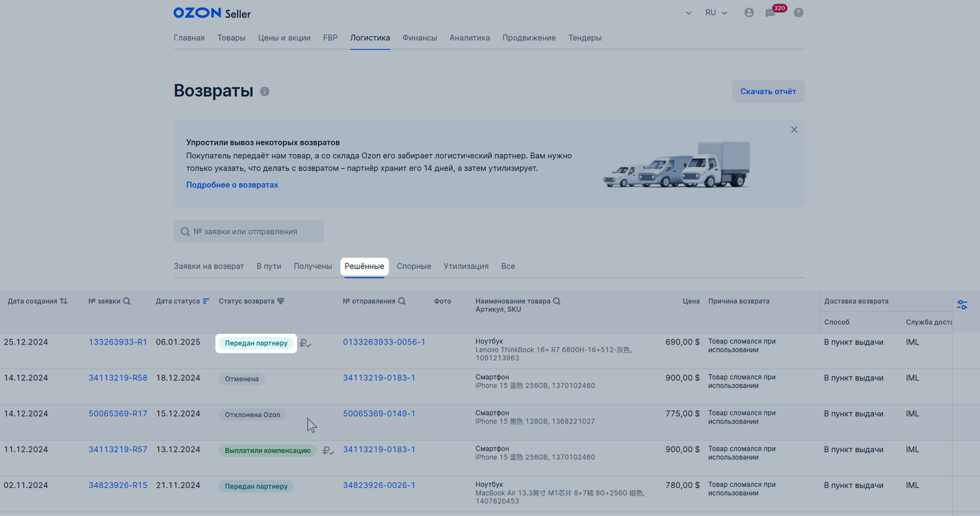
Task: Click Причина возврата column header
Action: click(739, 301)
